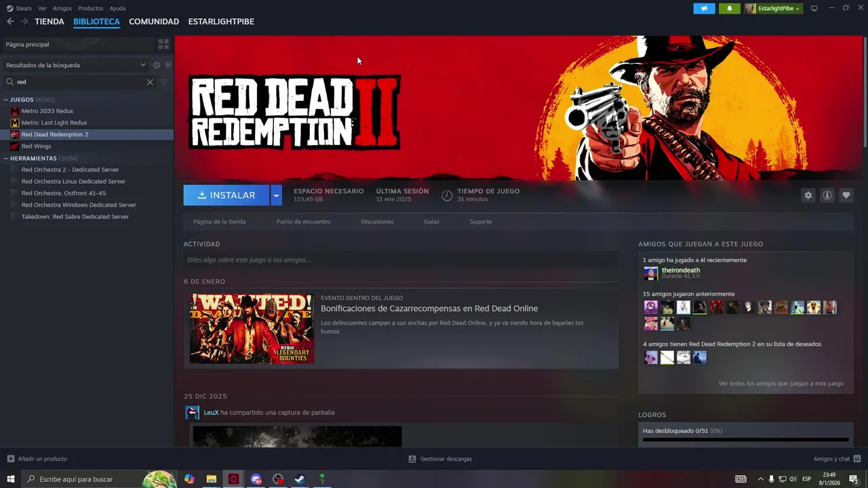
Task: Switch library to grid collections view
Action: 163,44
